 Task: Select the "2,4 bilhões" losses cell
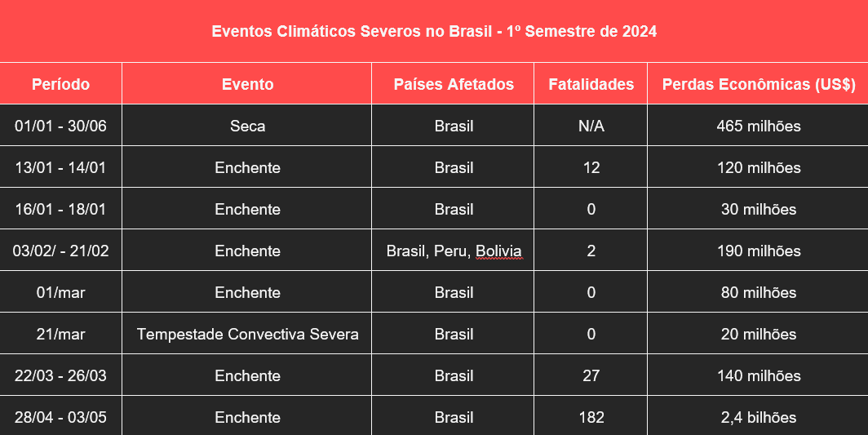[758, 418]
